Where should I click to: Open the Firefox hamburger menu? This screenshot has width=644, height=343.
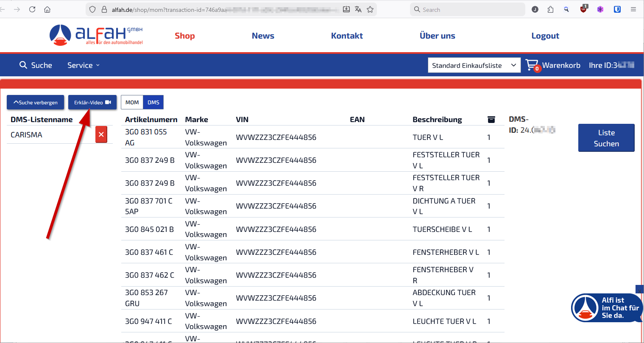633,9
